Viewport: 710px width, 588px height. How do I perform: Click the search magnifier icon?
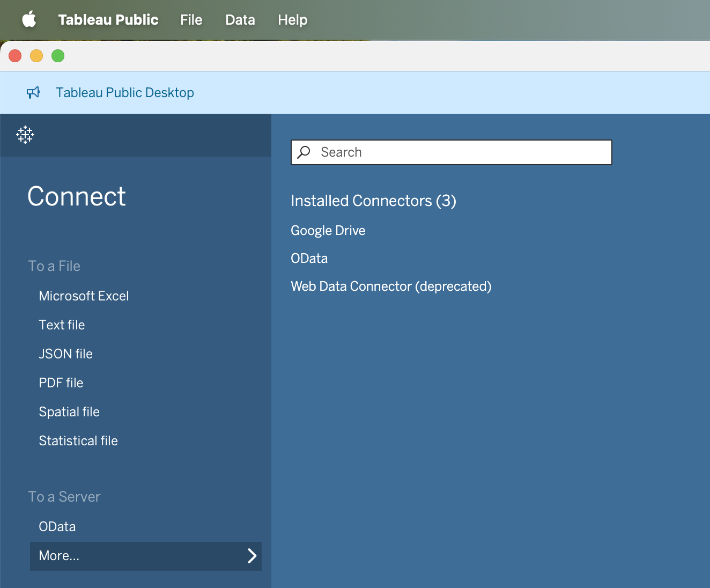pyautogui.click(x=304, y=152)
